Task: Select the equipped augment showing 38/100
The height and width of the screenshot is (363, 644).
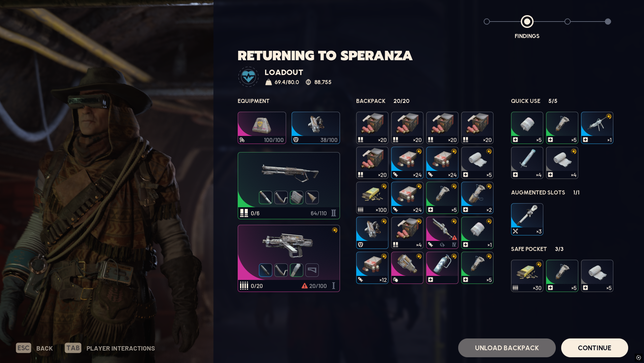Action: (x=315, y=128)
